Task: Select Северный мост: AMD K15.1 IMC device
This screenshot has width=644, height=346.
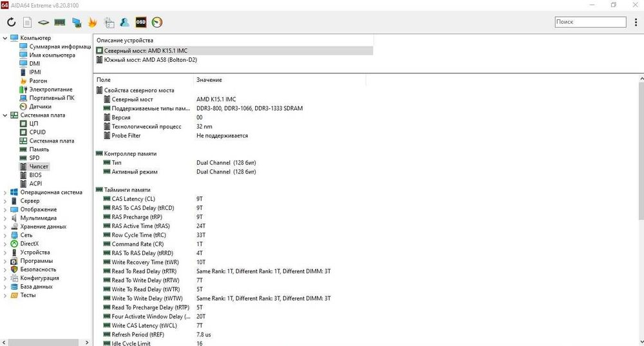Action: 234,50
